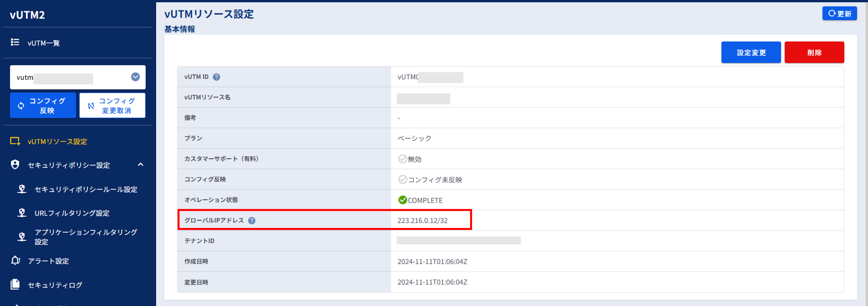Click the vUTM一覧 list icon

15,42
